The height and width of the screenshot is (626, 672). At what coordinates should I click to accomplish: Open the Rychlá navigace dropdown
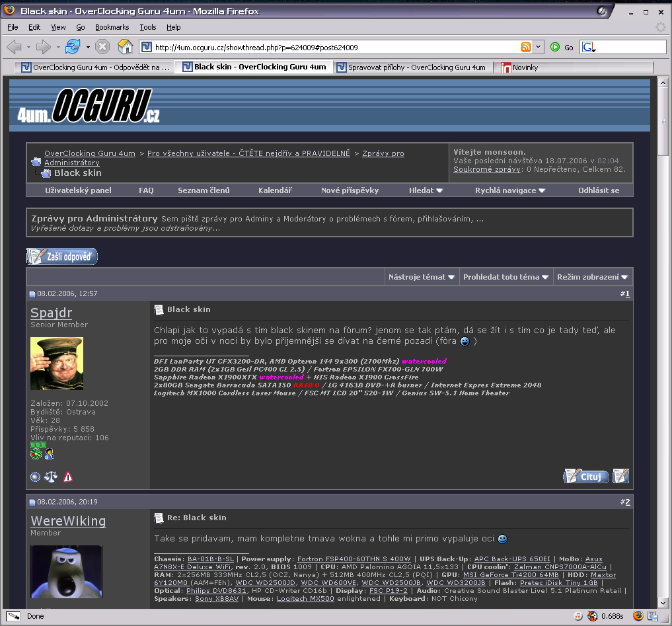point(510,190)
